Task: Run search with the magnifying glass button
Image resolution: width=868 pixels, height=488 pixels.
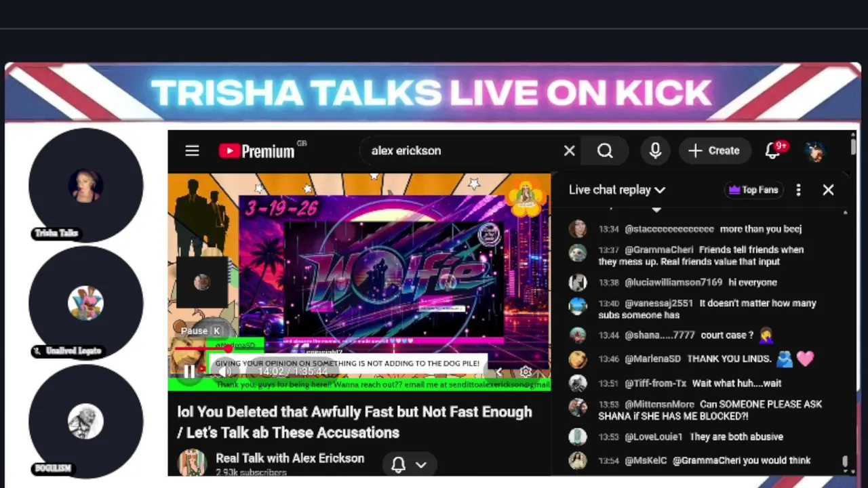Action: click(605, 150)
